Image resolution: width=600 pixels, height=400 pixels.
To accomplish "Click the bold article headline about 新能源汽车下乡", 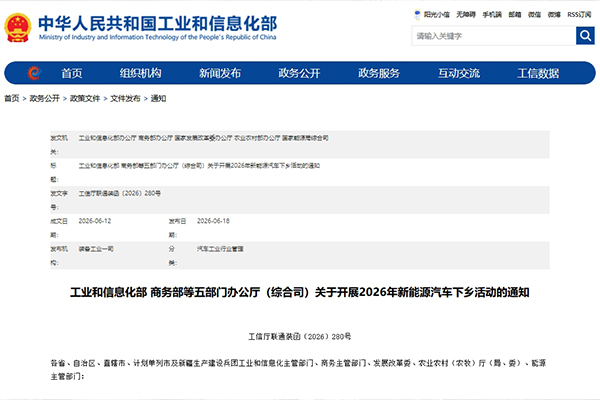I will [x=300, y=292].
